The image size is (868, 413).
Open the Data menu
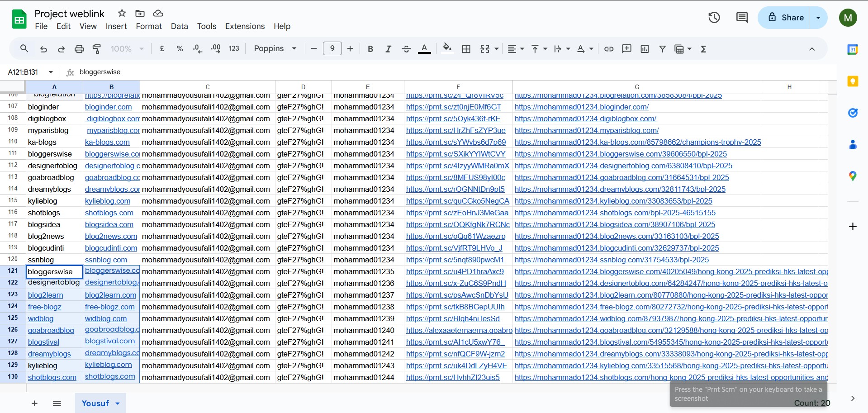179,26
